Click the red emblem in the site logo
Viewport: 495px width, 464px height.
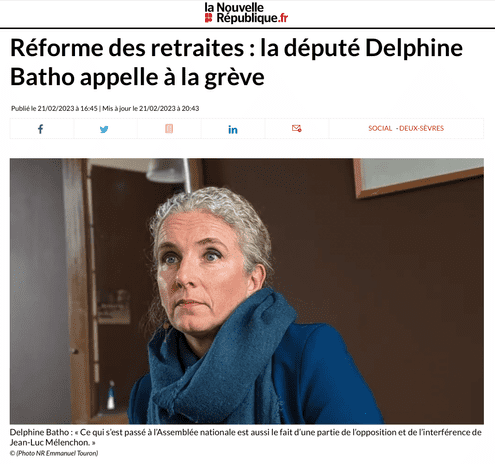coord(208,18)
